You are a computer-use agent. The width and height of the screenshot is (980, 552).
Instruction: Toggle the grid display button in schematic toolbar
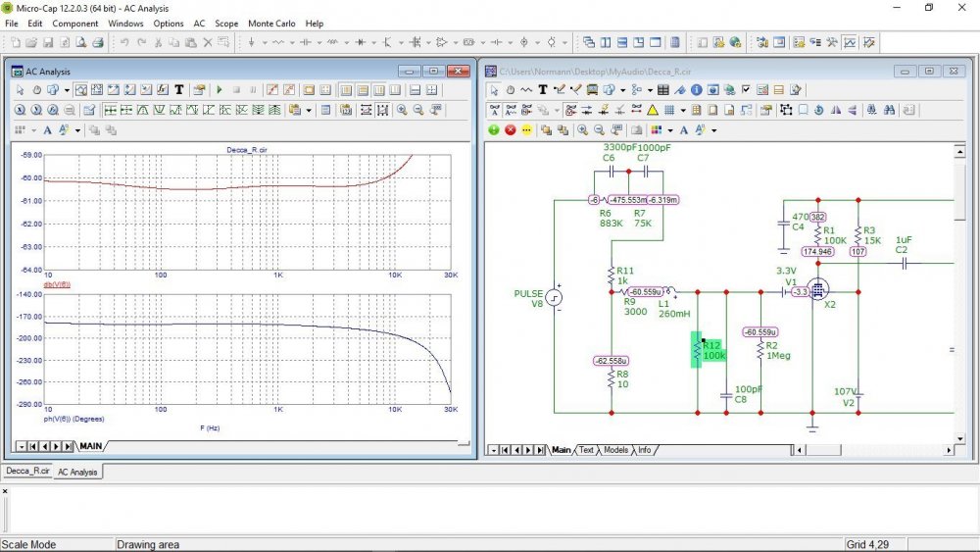click(x=668, y=110)
